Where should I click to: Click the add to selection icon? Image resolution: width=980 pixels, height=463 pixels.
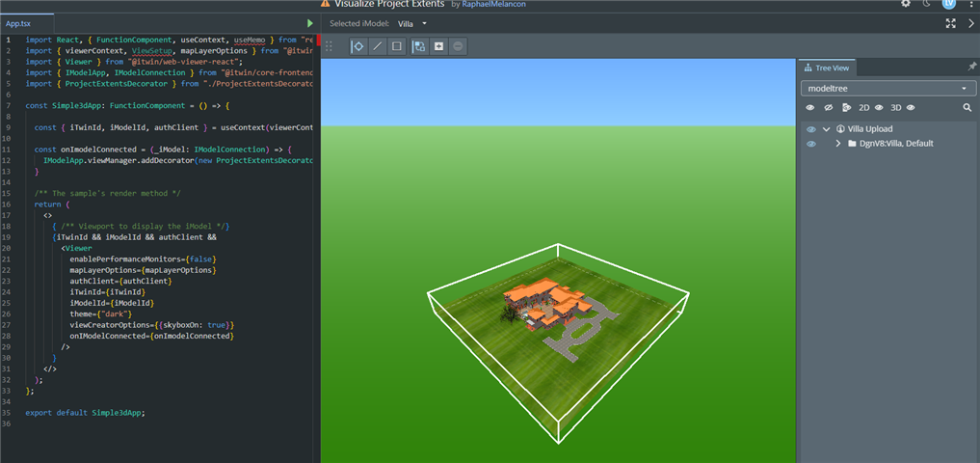(x=438, y=46)
